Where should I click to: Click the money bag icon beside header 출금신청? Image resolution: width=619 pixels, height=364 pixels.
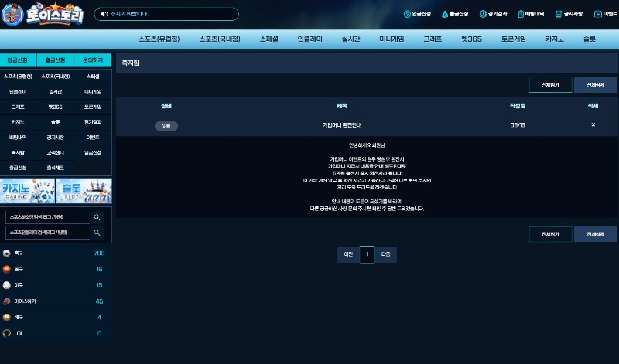point(445,14)
